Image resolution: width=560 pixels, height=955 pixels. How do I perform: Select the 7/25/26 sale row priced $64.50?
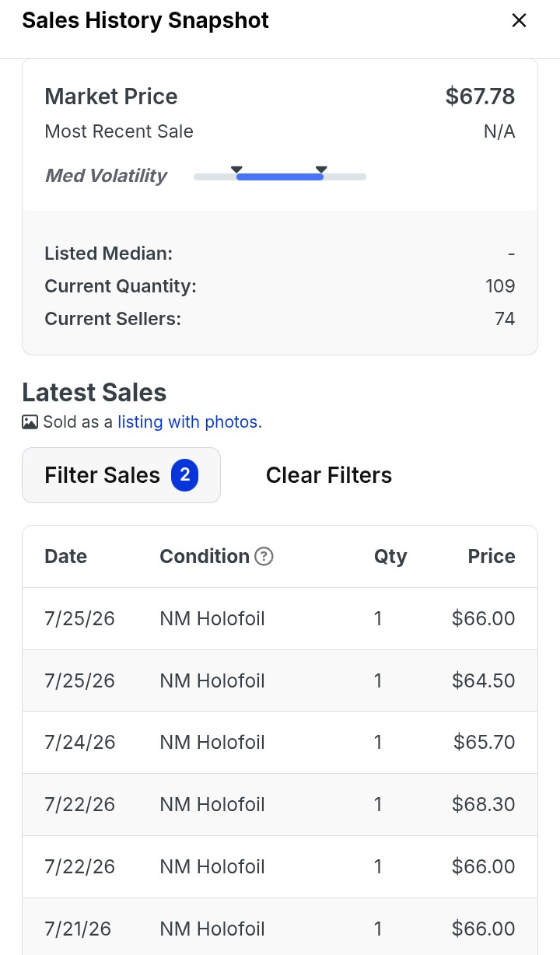tap(280, 680)
